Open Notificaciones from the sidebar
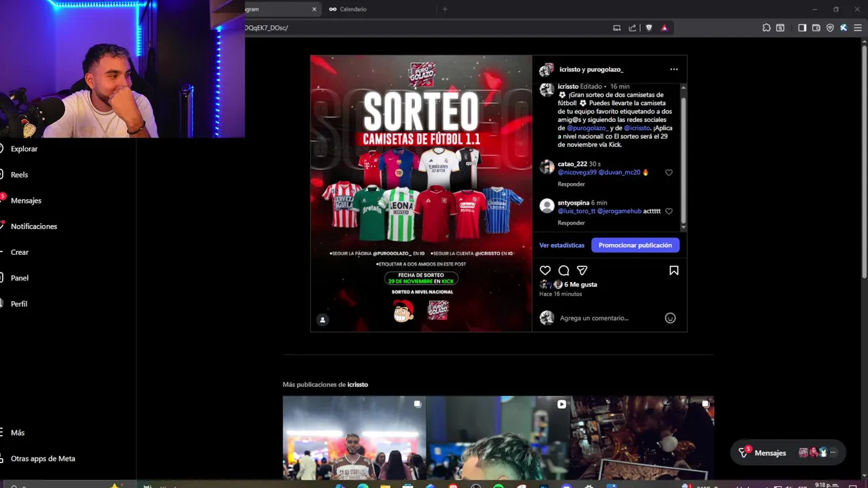Viewport: 868px width, 488px height. click(34, 226)
